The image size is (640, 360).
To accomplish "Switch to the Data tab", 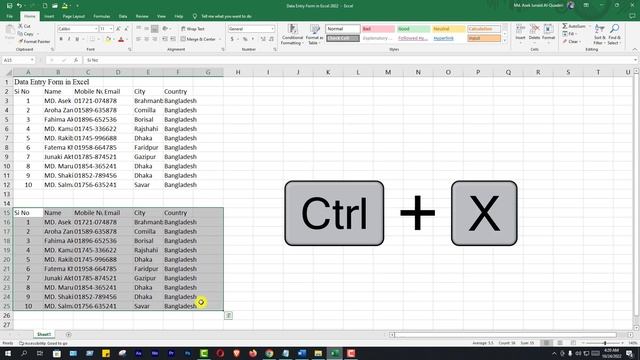I will [x=123, y=16].
